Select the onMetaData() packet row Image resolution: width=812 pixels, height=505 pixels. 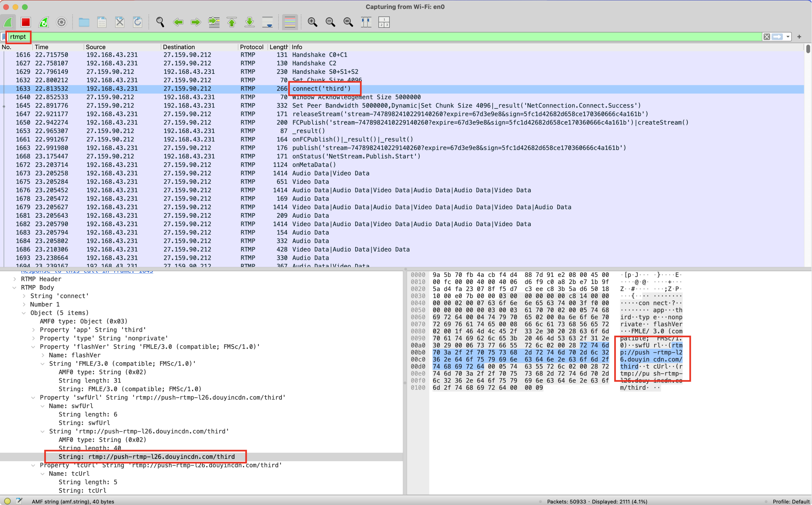[314, 165]
